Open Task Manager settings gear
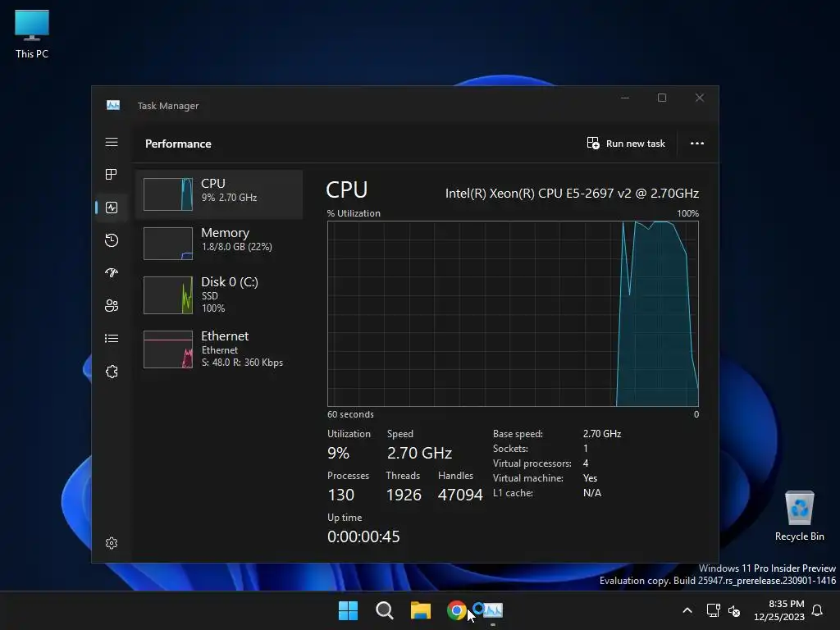 click(x=112, y=543)
